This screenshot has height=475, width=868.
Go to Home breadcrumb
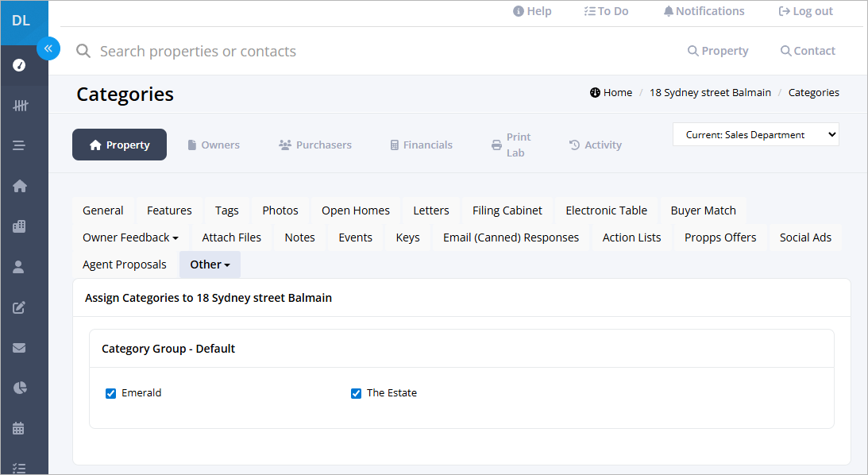(611, 92)
